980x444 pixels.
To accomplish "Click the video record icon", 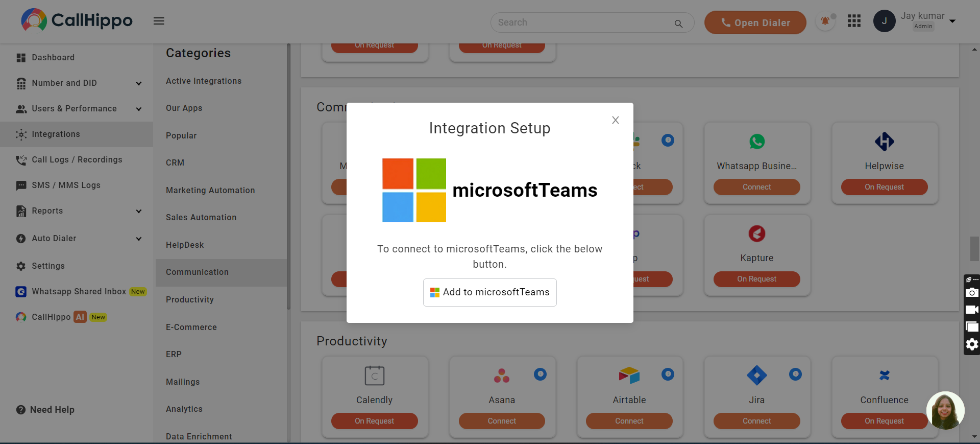I will pyautogui.click(x=972, y=310).
